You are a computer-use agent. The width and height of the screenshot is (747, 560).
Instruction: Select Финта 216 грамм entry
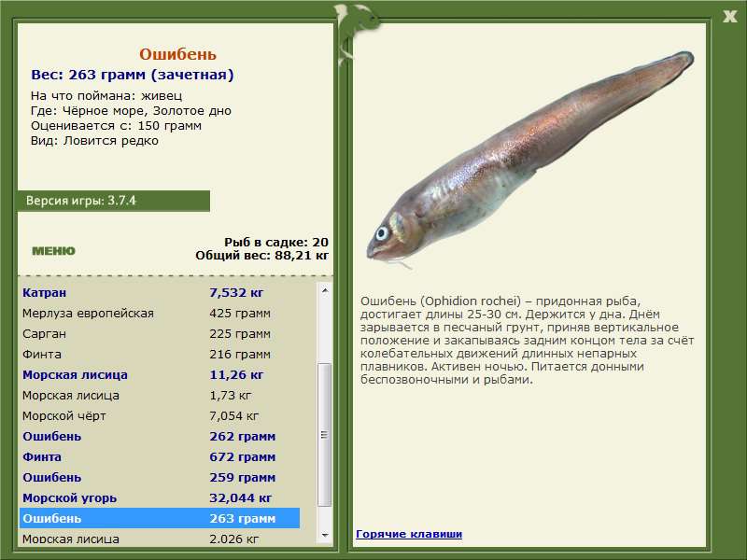tap(160, 354)
